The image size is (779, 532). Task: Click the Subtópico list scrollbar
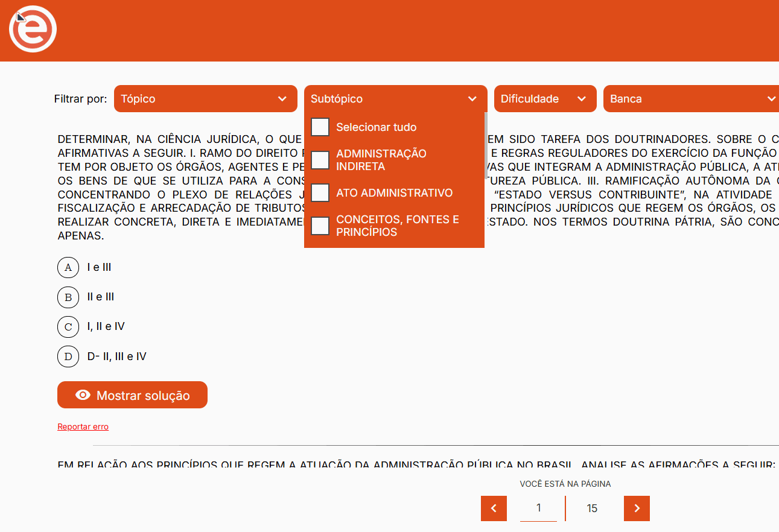486,145
